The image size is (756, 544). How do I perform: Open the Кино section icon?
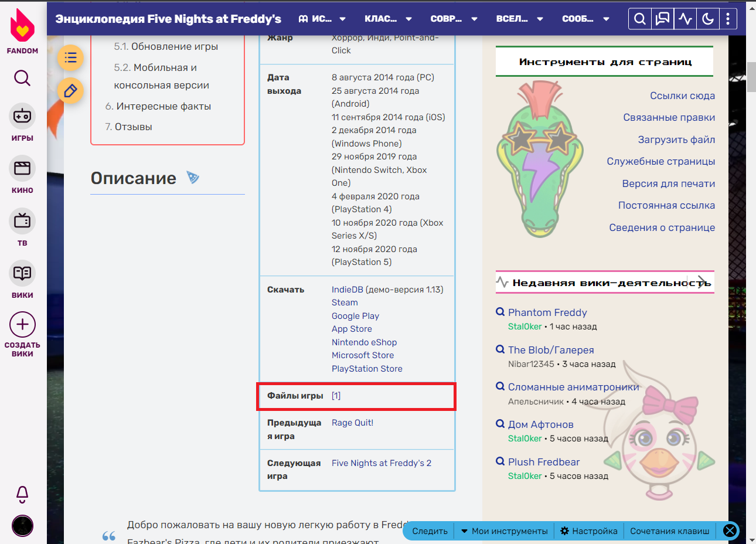(x=22, y=168)
